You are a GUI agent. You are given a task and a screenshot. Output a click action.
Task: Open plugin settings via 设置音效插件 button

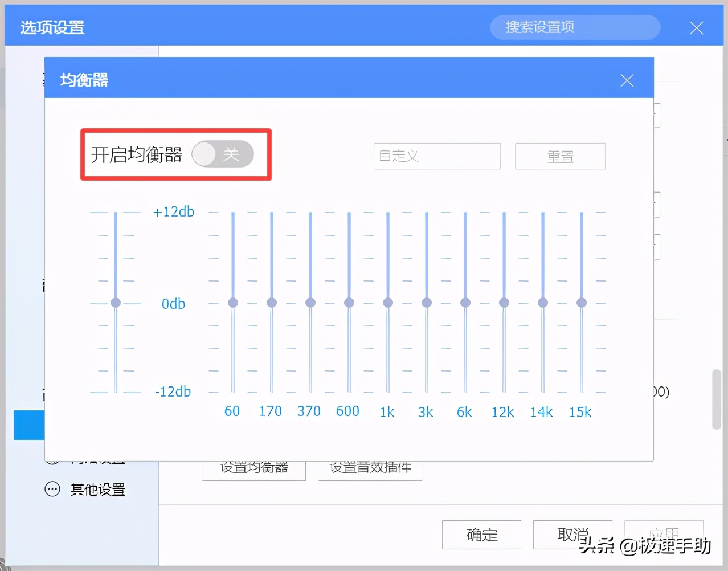(369, 467)
